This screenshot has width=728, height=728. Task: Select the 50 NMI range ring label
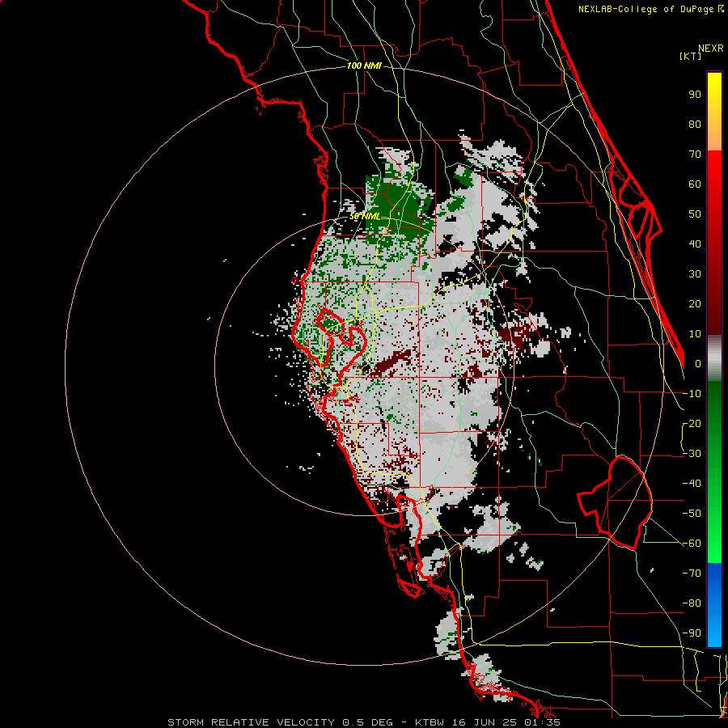(365, 216)
